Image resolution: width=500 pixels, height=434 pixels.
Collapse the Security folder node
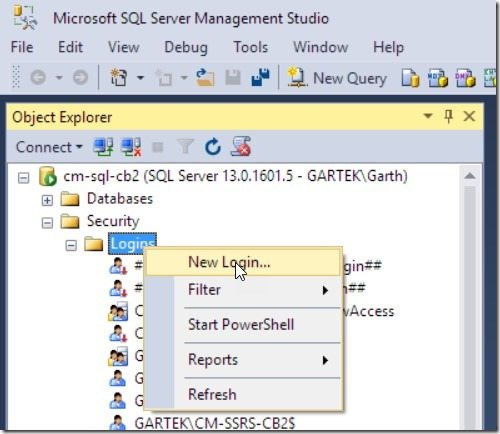[x=47, y=223]
